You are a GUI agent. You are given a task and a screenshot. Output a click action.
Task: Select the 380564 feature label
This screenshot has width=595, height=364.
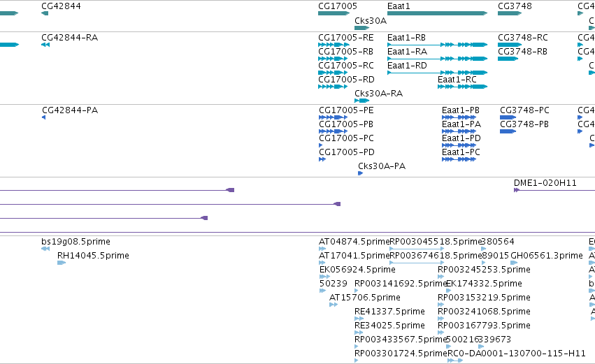click(x=498, y=242)
